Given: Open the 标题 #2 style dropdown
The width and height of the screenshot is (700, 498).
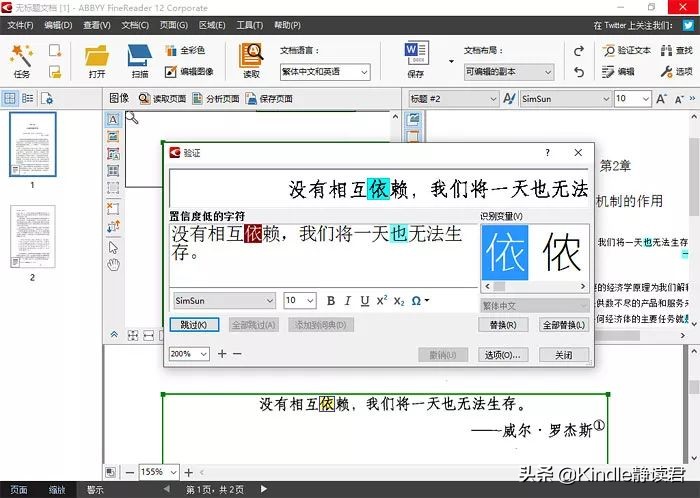Looking at the screenshot, I should click(453, 99).
